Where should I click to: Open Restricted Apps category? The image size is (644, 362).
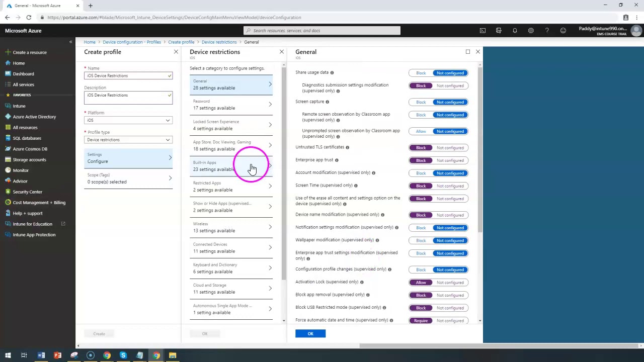pos(231,187)
